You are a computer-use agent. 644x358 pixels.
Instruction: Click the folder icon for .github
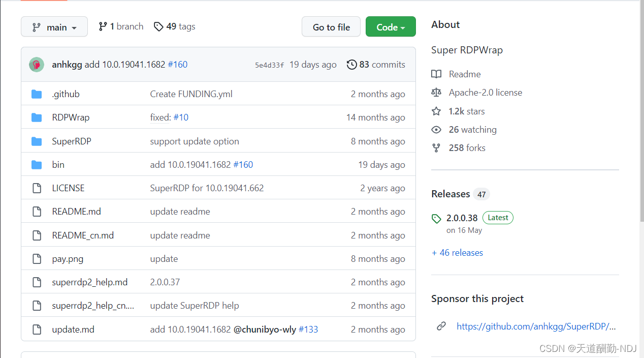(37, 94)
